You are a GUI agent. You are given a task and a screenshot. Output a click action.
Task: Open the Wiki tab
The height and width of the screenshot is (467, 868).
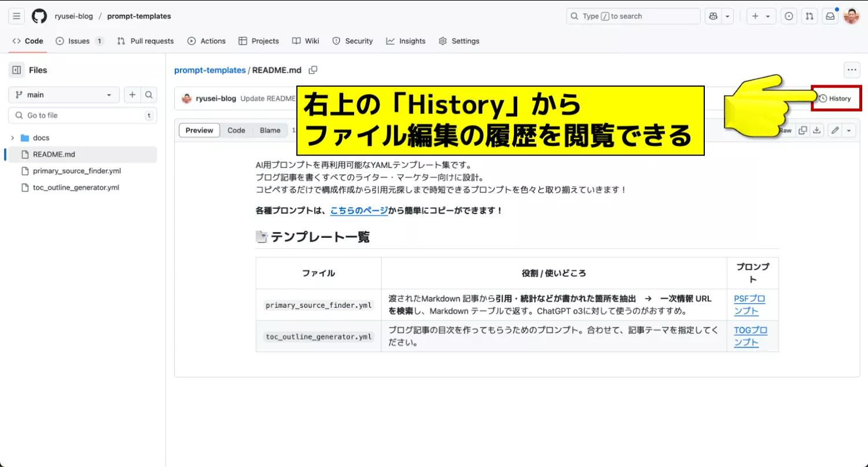coord(306,41)
